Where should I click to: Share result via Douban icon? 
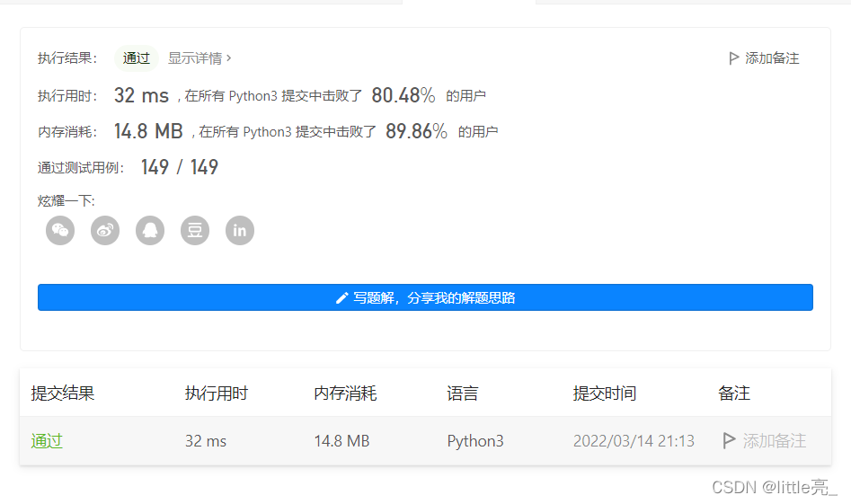pos(195,231)
